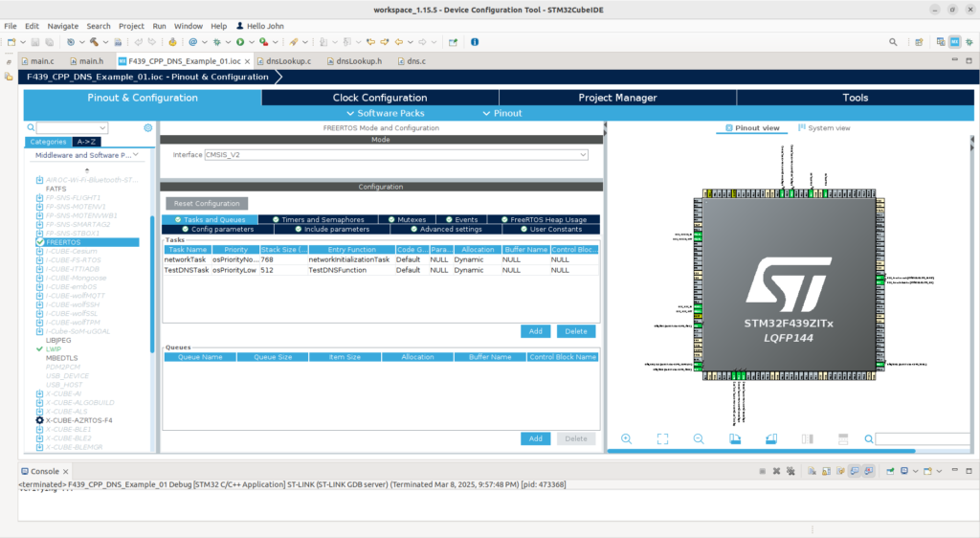Open the peripheral search combo box dropdown
This screenshot has height=538, width=980.
tap(102, 127)
